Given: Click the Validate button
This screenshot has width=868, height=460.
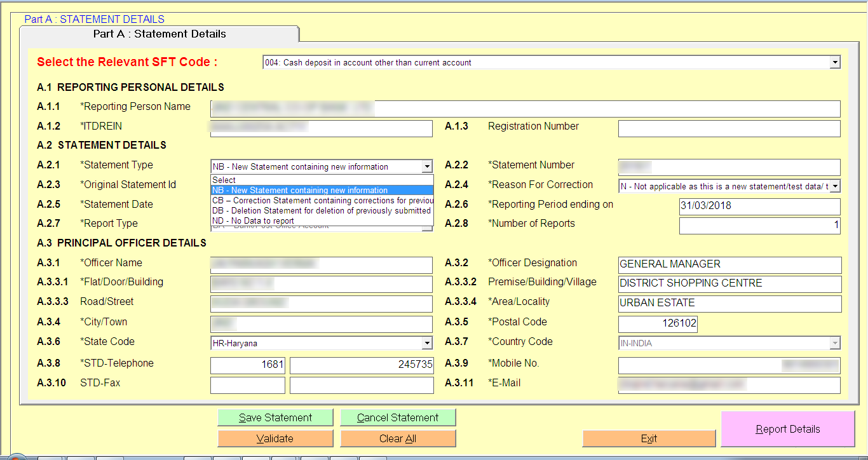Looking at the screenshot, I should pos(275,438).
